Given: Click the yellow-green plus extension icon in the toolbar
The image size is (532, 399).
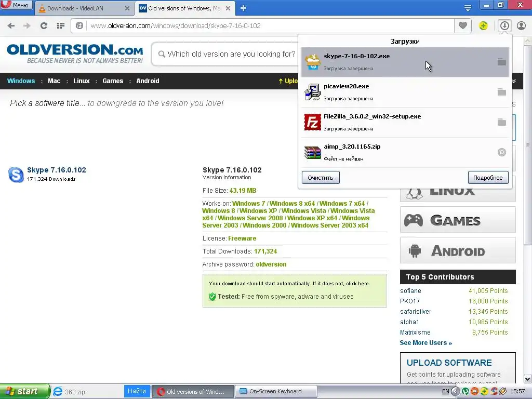Looking at the screenshot, I should point(483,25).
